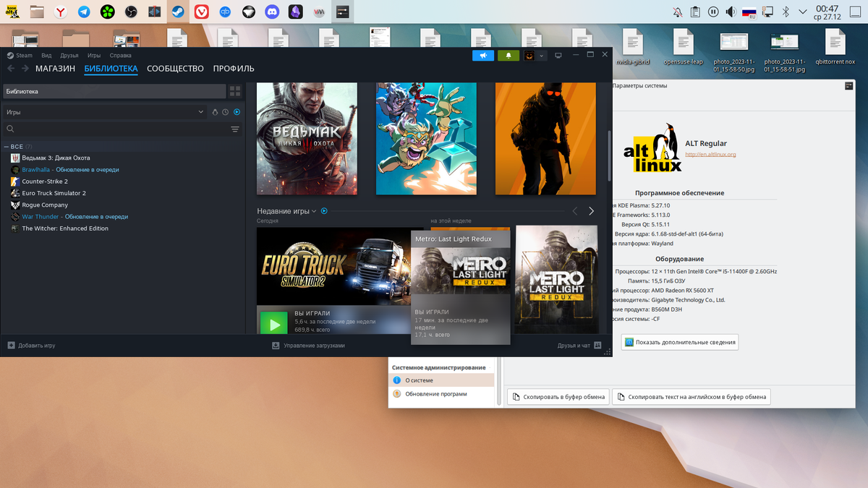The height and width of the screenshot is (488, 868).
Task: Open Telegram from the taskbar
Action: coord(85,12)
